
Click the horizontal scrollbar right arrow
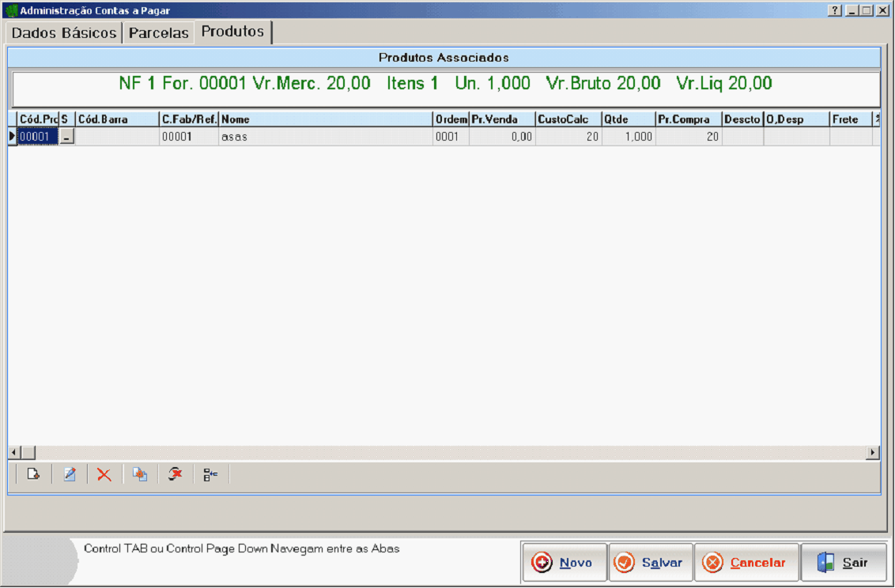873,453
